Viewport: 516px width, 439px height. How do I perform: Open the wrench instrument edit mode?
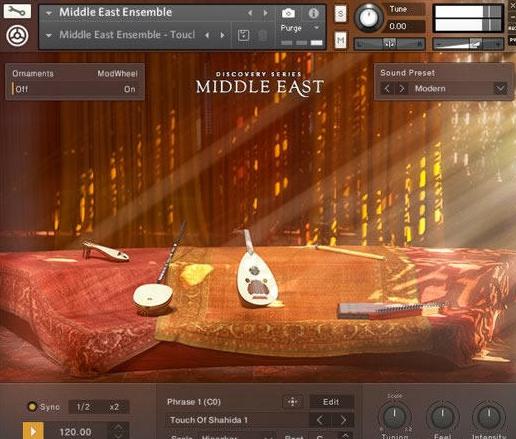(17, 11)
